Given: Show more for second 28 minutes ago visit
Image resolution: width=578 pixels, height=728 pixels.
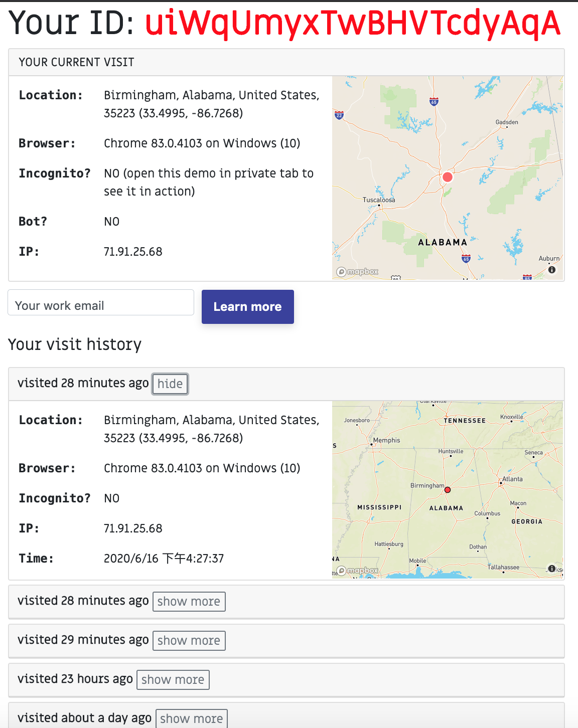Looking at the screenshot, I should pyautogui.click(x=189, y=602).
